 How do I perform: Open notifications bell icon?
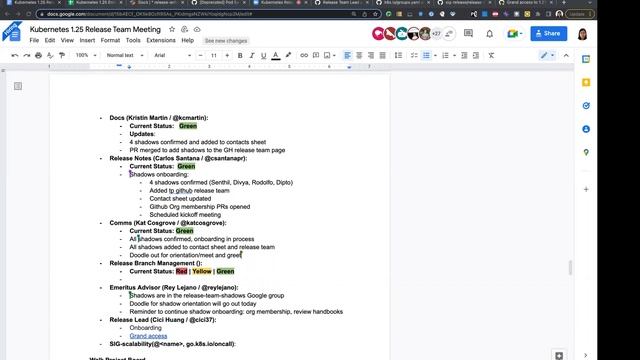pyautogui.click(x=489, y=33)
